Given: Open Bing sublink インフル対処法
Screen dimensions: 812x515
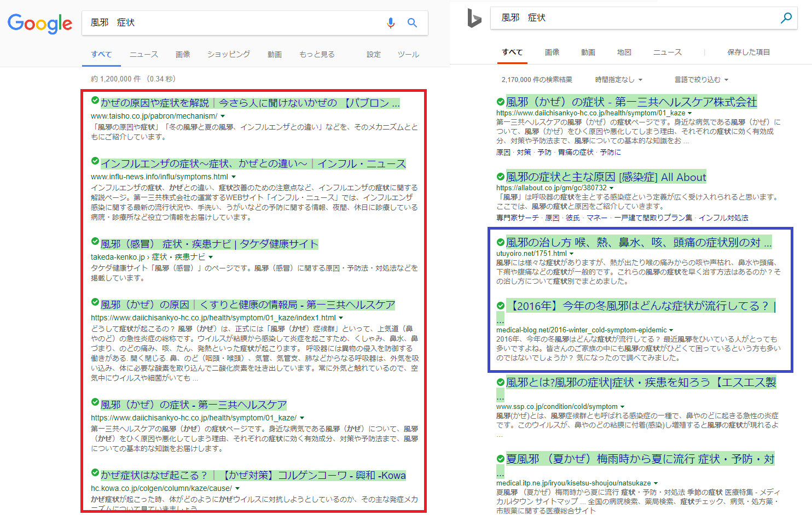Looking at the screenshot, I should point(723,218).
